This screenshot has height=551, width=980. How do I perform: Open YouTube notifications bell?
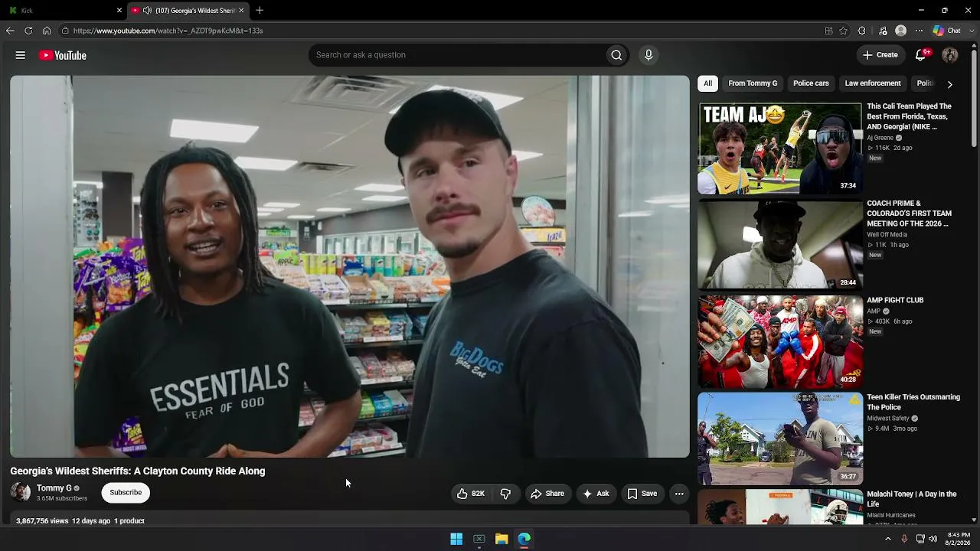pos(922,55)
